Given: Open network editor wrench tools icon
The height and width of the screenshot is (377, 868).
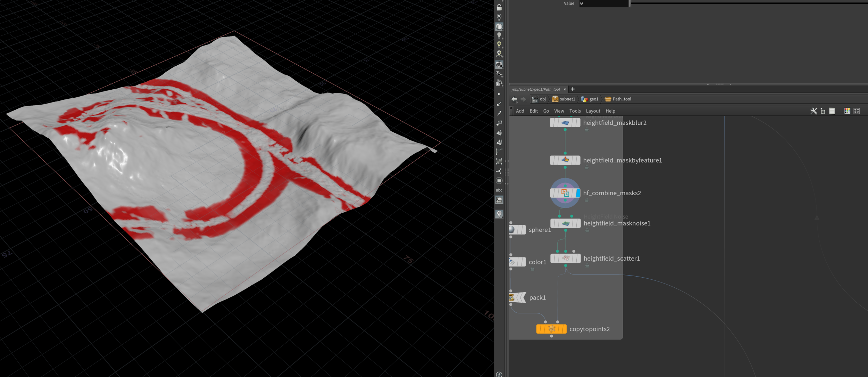Looking at the screenshot, I should tap(813, 111).
